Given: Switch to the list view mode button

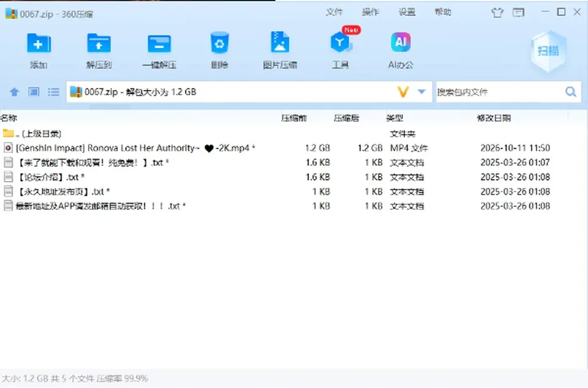Looking at the screenshot, I should pos(54,92).
